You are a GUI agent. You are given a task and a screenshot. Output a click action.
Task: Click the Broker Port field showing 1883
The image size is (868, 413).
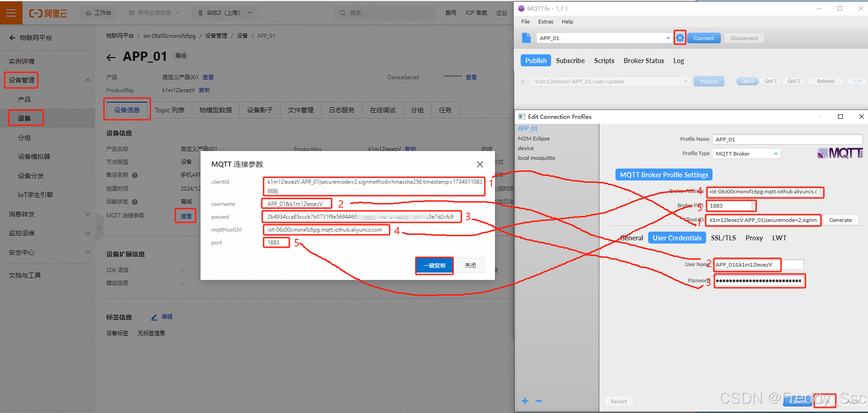(730, 206)
